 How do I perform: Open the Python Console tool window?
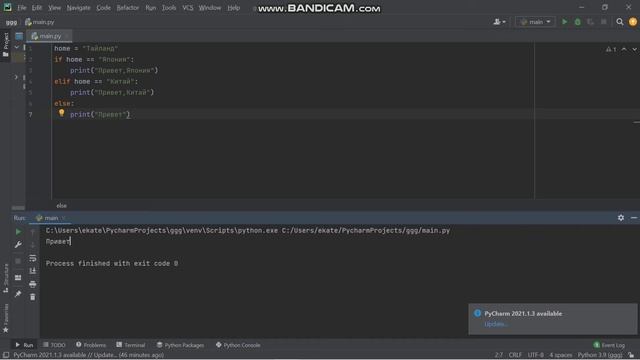(238, 345)
